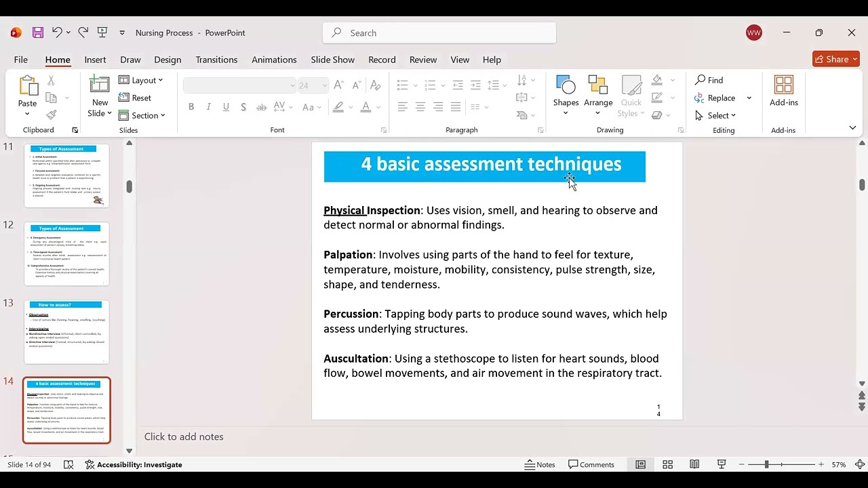Select the Format Painter icon
The image size is (868, 488).
(51, 115)
